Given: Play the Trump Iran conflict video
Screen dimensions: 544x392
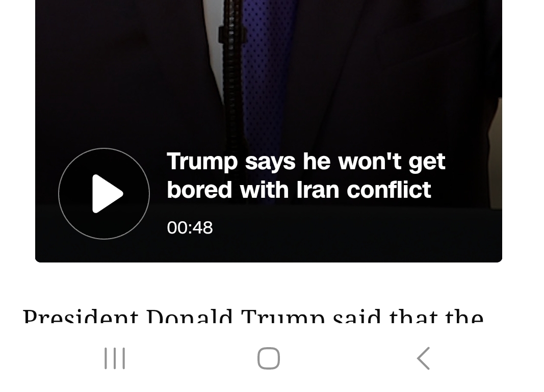Looking at the screenshot, I should pyautogui.click(x=104, y=194).
